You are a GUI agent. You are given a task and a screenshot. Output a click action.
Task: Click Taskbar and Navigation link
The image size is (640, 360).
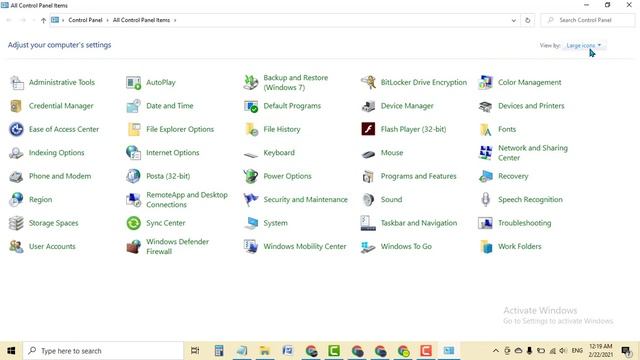pyautogui.click(x=419, y=223)
